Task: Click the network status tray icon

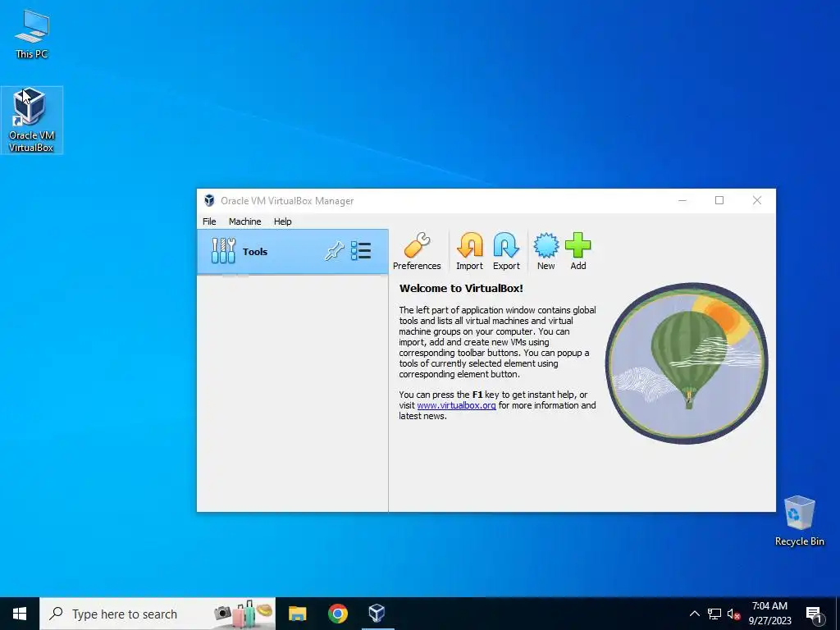Action: [714, 614]
